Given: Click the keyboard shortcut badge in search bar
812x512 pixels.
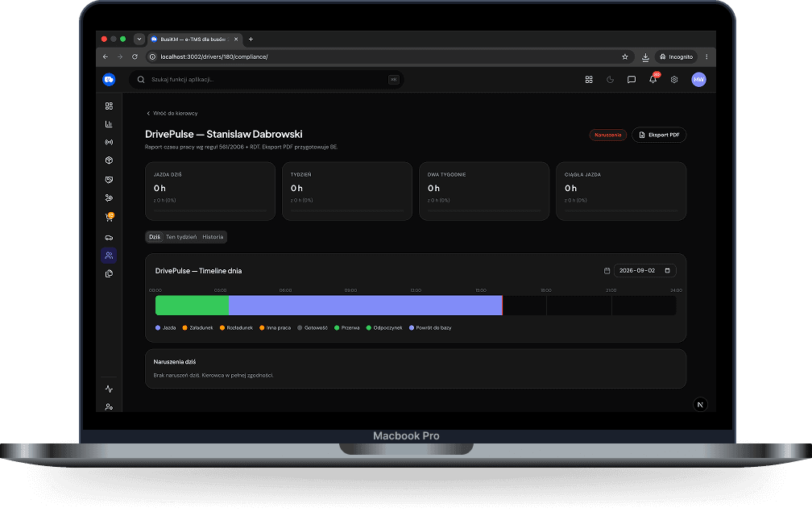Looking at the screenshot, I should click(394, 79).
